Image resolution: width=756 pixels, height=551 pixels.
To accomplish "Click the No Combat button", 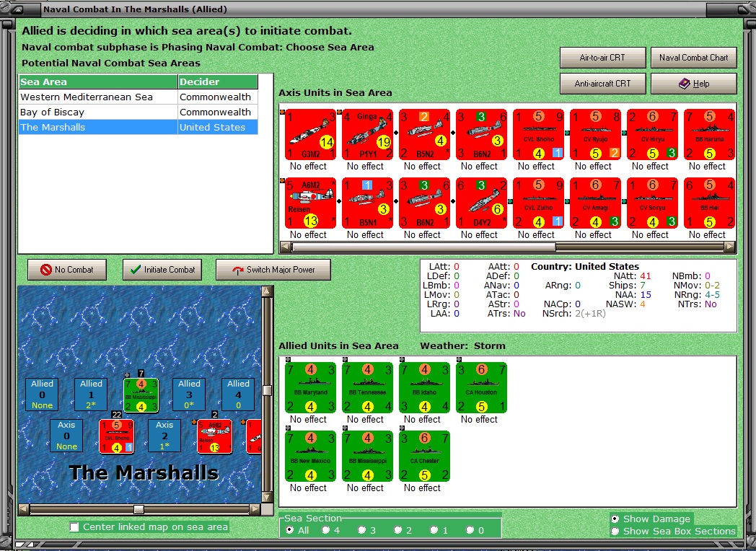I will tap(67, 270).
